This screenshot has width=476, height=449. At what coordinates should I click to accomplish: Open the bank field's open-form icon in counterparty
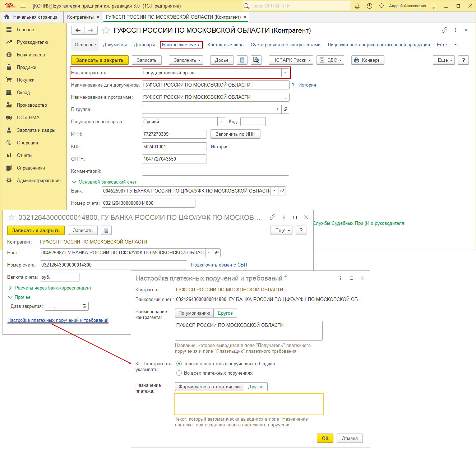[282, 191]
